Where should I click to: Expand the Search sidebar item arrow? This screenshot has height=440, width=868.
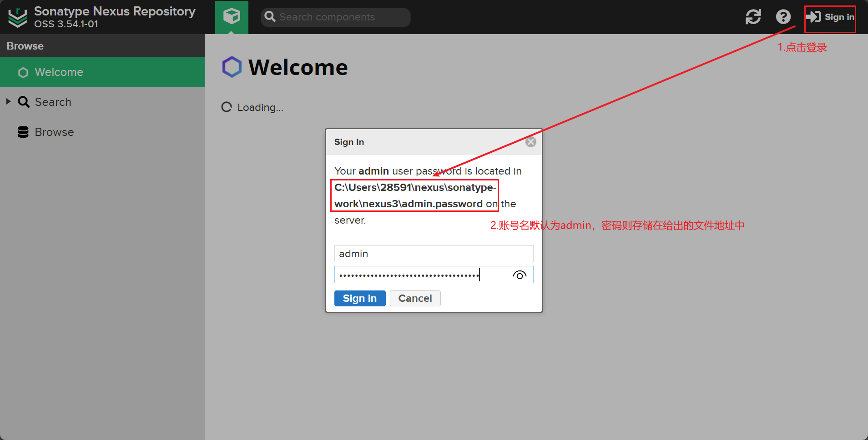[8, 102]
